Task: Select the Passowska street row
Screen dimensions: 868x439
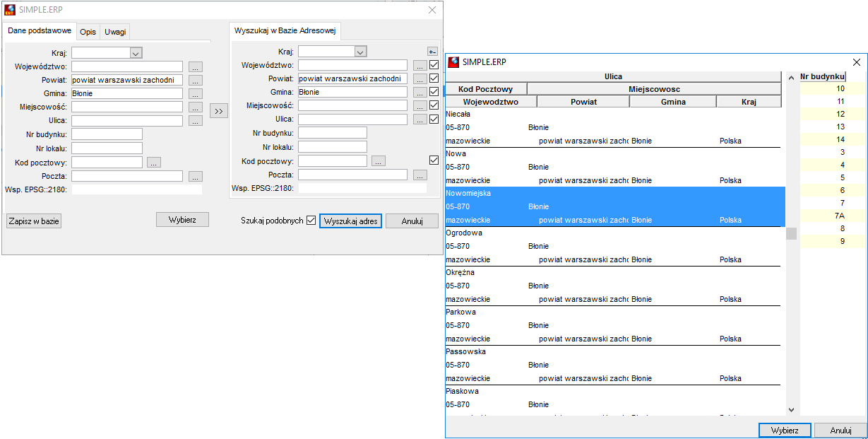Action: 613,365
